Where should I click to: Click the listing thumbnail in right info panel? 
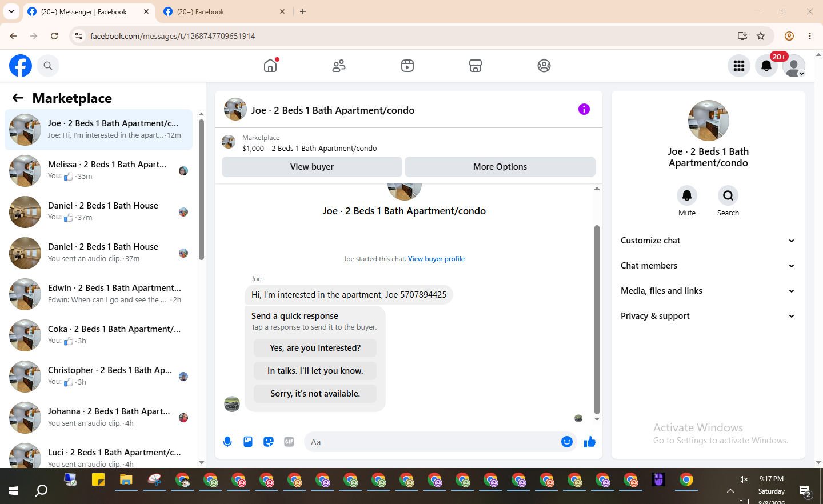click(x=709, y=121)
